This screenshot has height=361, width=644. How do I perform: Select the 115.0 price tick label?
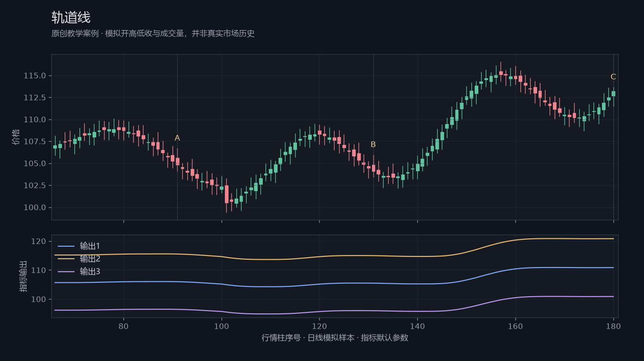[x=35, y=76]
